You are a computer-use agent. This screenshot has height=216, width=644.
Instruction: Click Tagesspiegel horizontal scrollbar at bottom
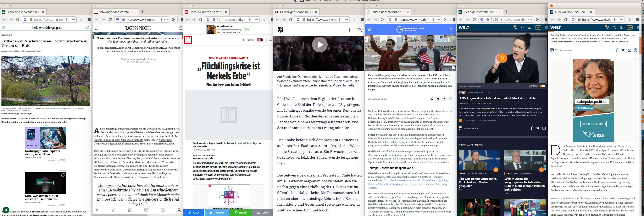click(120, 215)
